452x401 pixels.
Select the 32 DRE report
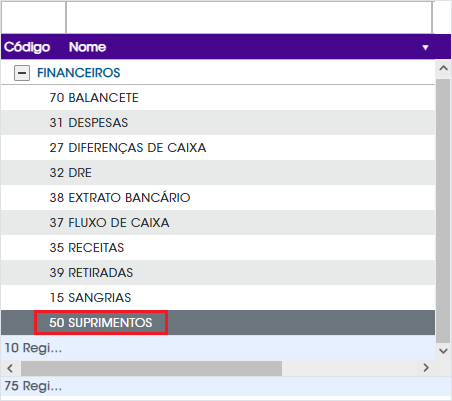coord(218,173)
